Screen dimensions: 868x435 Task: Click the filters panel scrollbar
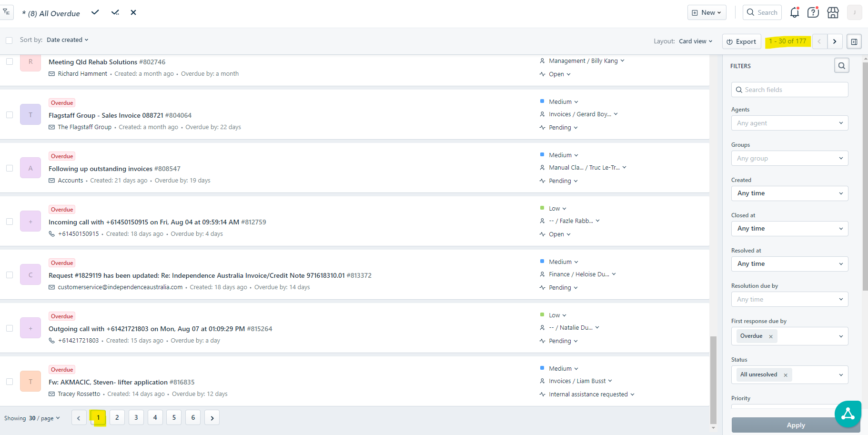click(865, 176)
